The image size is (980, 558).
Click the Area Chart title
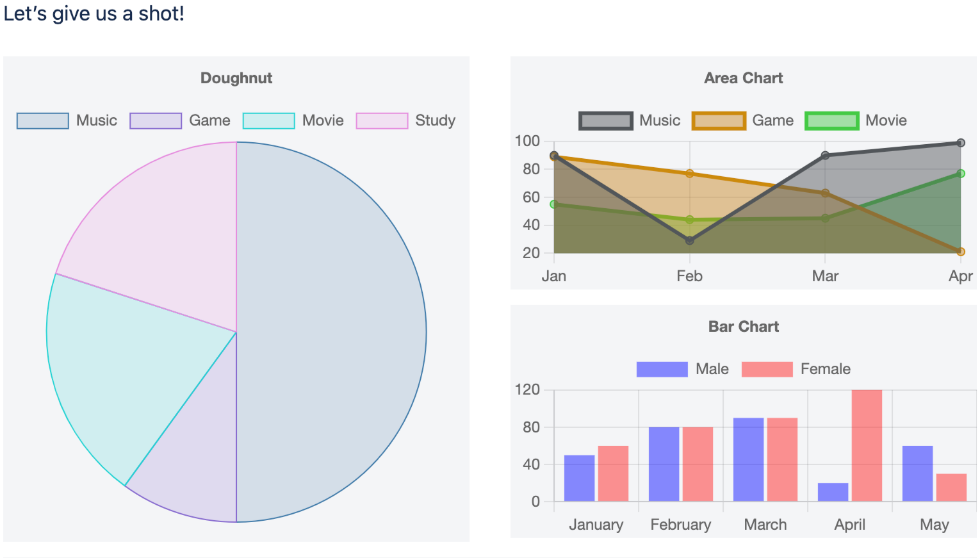click(x=743, y=78)
